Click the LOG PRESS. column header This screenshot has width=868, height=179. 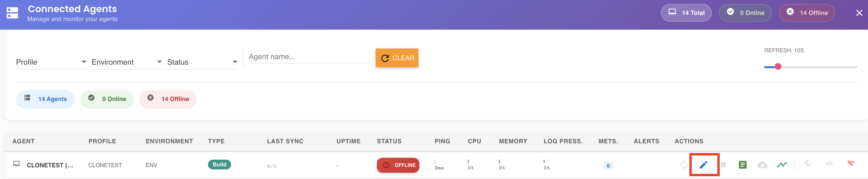[563, 141]
